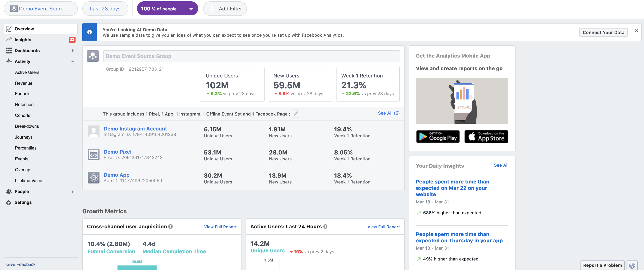This screenshot has height=270, width=644.
Task: Click the Demo Instagram Account profile icon
Action: (x=93, y=131)
